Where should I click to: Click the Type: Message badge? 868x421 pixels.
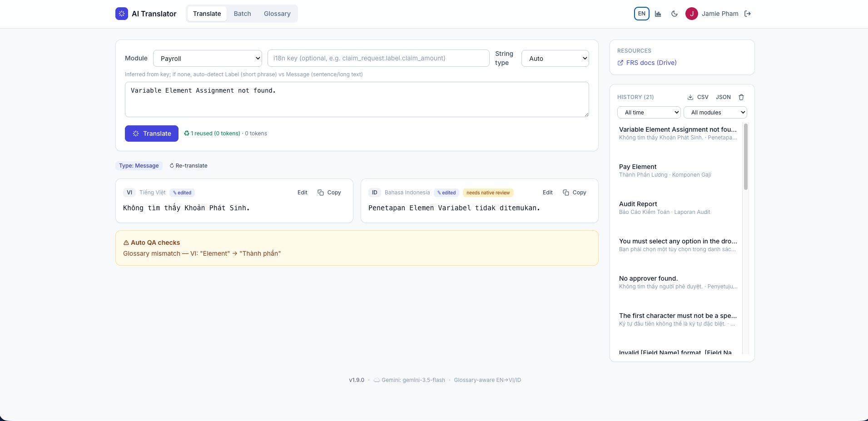pos(139,166)
